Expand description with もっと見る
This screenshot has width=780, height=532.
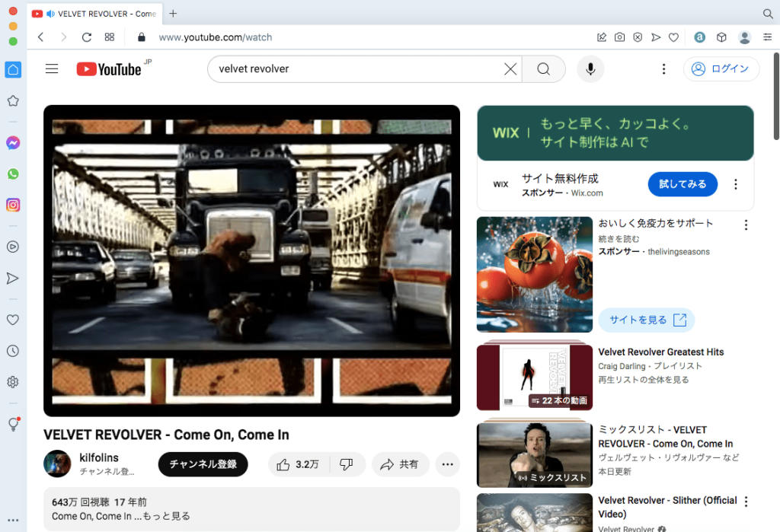point(166,516)
